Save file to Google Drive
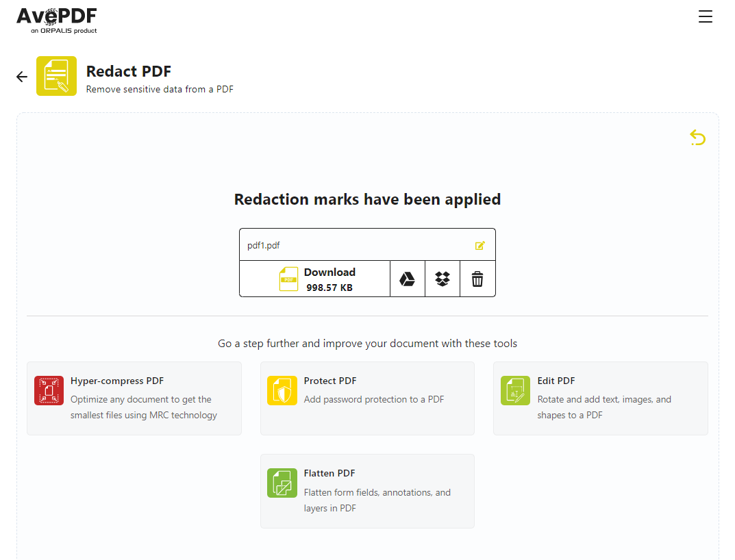The height and width of the screenshot is (560, 735). click(407, 279)
